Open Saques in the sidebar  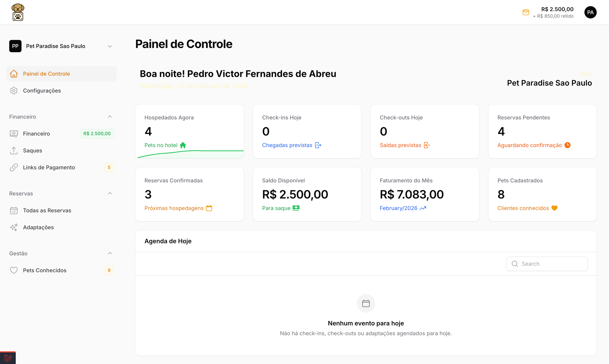coord(32,151)
